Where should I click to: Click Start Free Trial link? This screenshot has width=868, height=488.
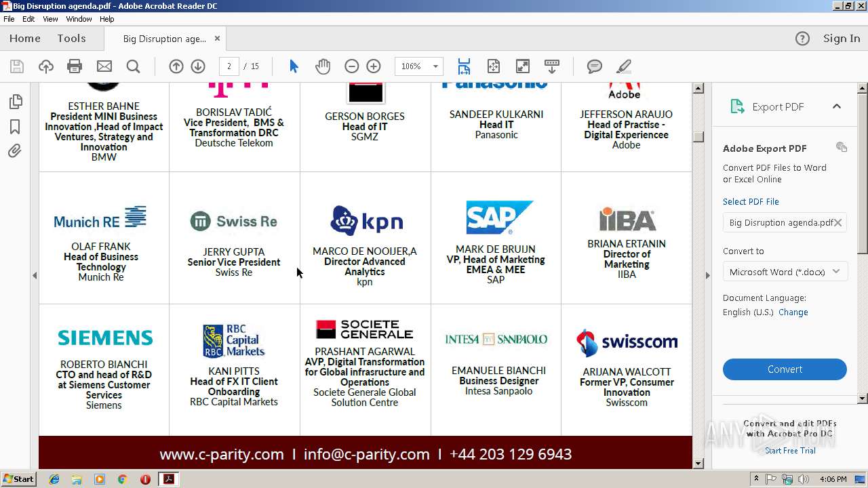pyautogui.click(x=790, y=451)
